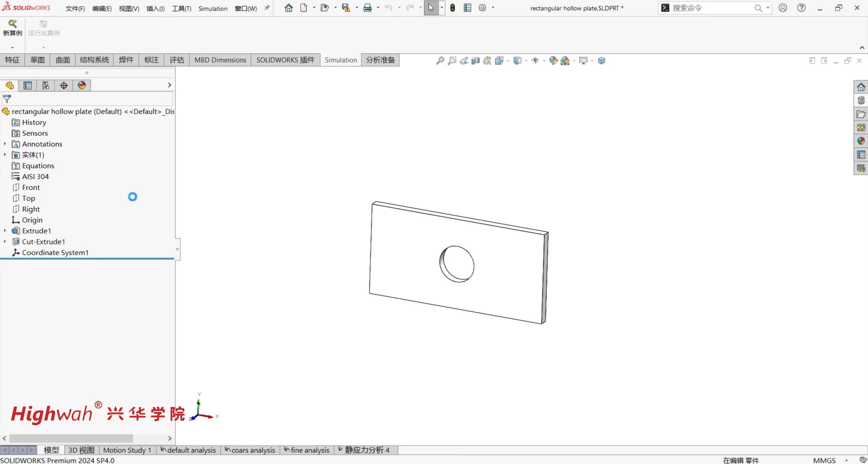Expand the Extrude1 feature node
This screenshot has height=464, width=868.
[5, 231]
